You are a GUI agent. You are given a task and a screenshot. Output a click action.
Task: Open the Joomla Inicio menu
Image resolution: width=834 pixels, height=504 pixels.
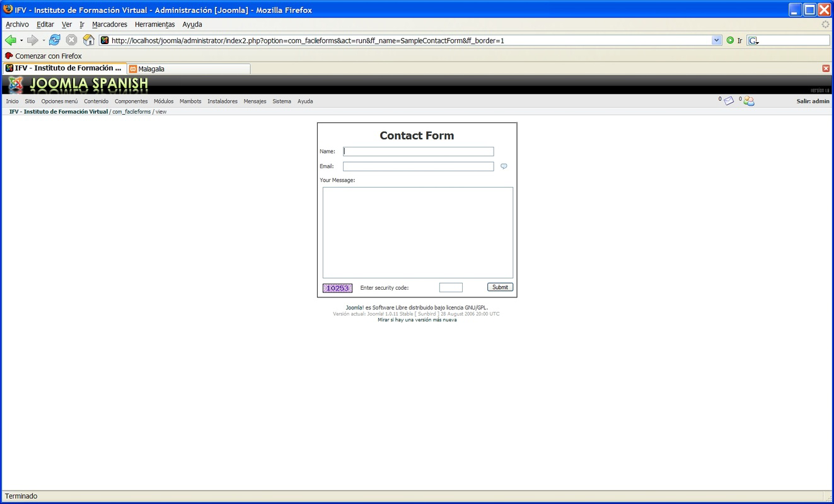point(13,101)
